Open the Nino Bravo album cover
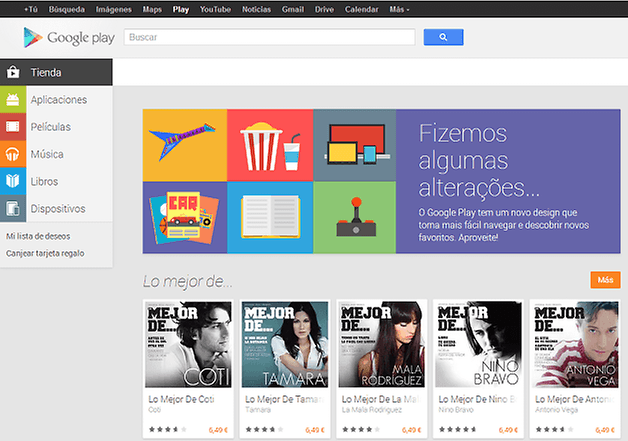Viewport: 628px width, 441px height. tap(479, 344)
